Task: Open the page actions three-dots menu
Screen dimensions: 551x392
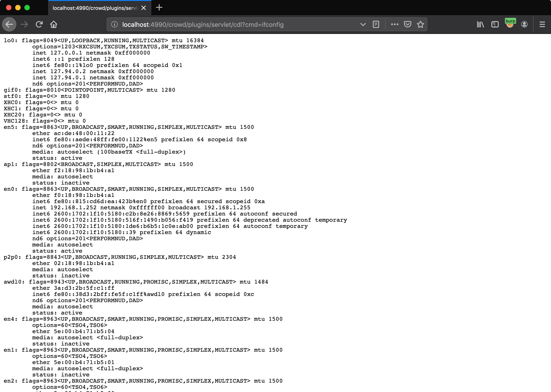Action: pyautogui.click(x=395, y=24)
